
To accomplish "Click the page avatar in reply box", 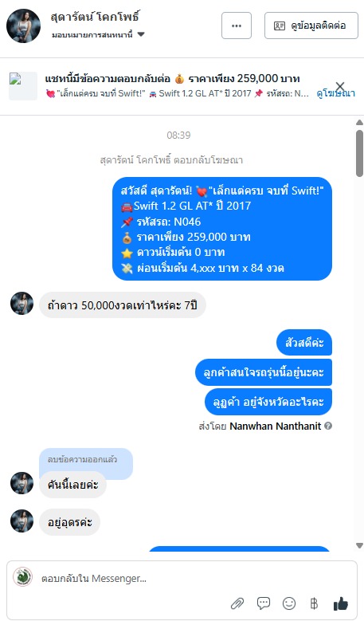I will click(22, 576).
